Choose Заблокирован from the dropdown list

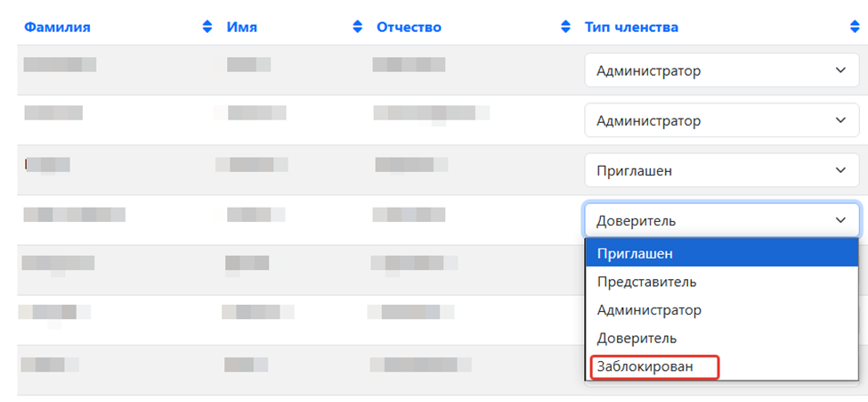pyautogui.click(x=653, y=366)
